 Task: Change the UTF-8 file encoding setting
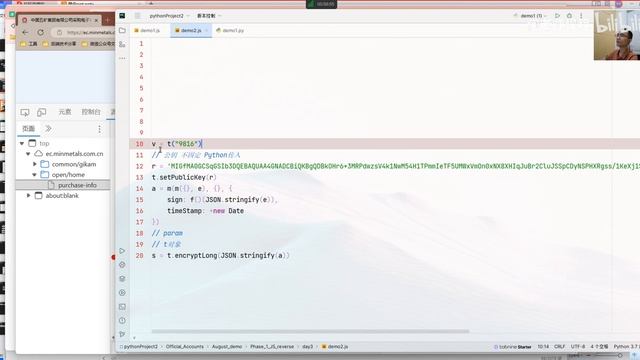tap(578, 347)
